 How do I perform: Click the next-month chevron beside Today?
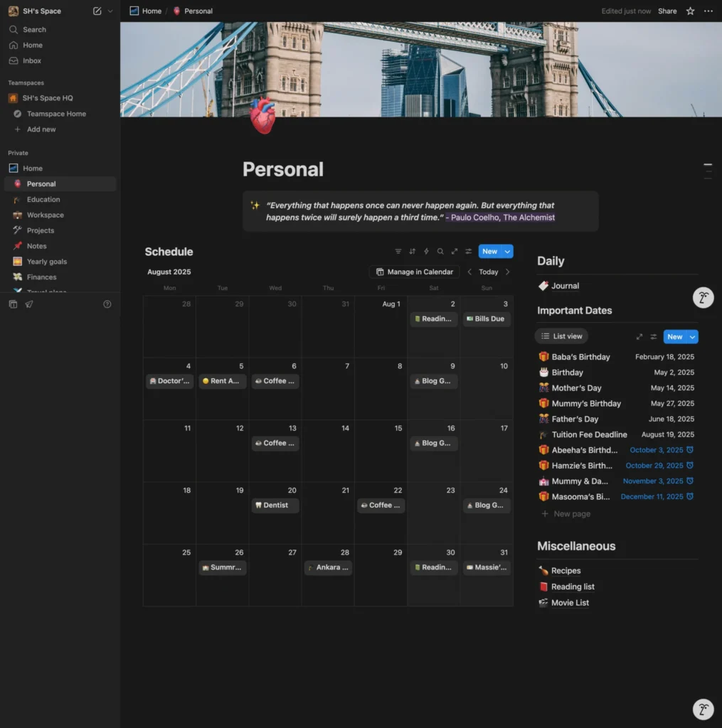coord(507,272)
